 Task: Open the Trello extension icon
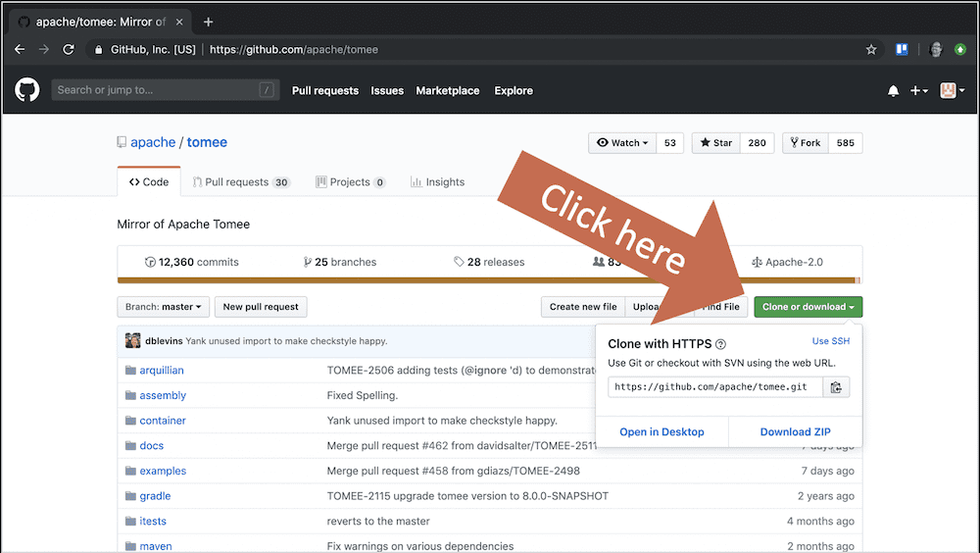(902, 49)
